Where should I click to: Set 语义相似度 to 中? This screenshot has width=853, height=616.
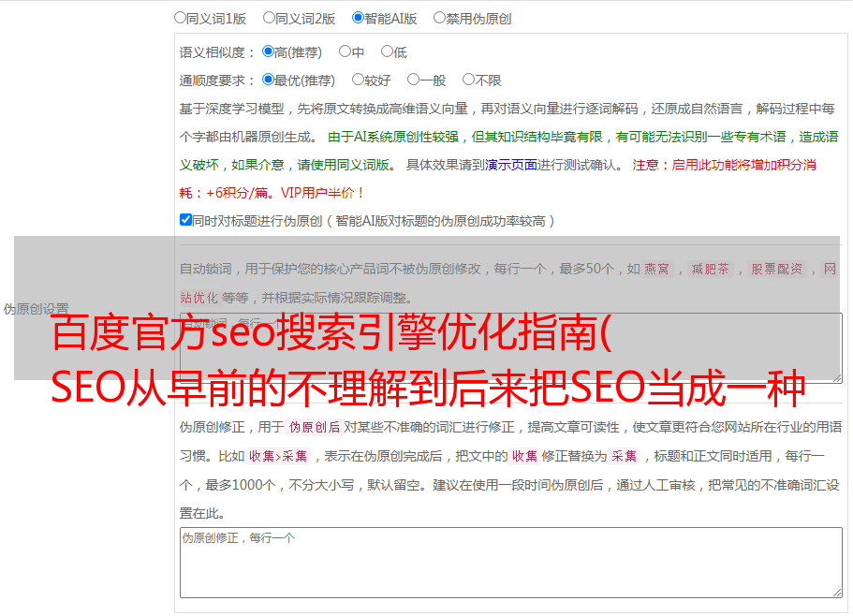click(345, 51)
